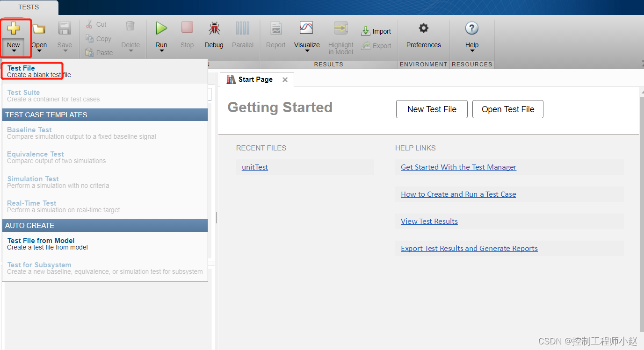The height and width of the screenshot is (350, 644).
Task: Click the Open Test File button
Action: pyautogui.click(x=508, y=109)
